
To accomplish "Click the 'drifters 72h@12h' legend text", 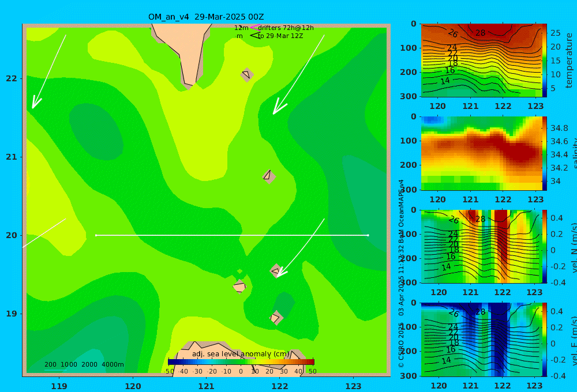I will tap(286, 28).
